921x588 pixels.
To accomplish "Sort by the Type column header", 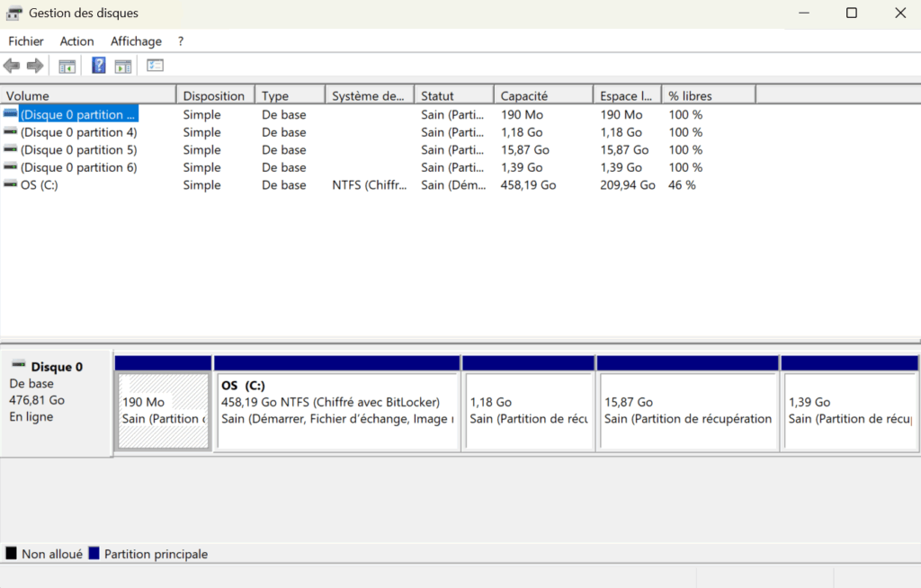I will coord(291,95).
